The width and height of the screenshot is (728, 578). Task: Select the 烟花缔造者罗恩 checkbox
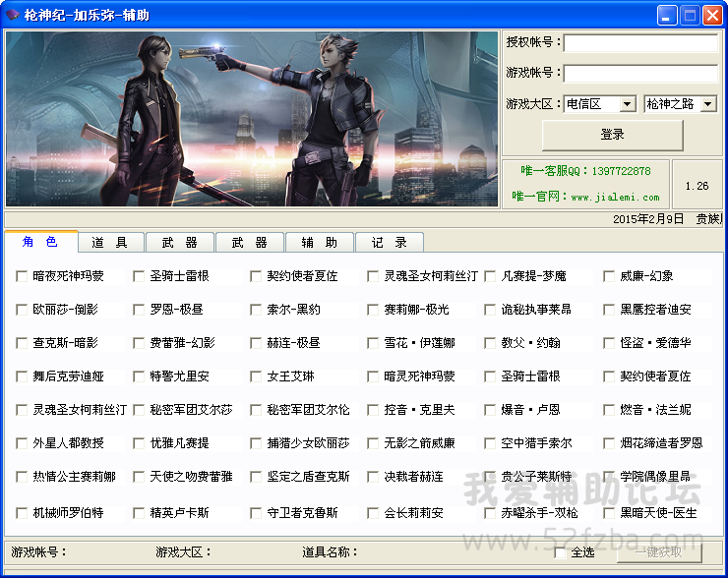tap(609, 443)
